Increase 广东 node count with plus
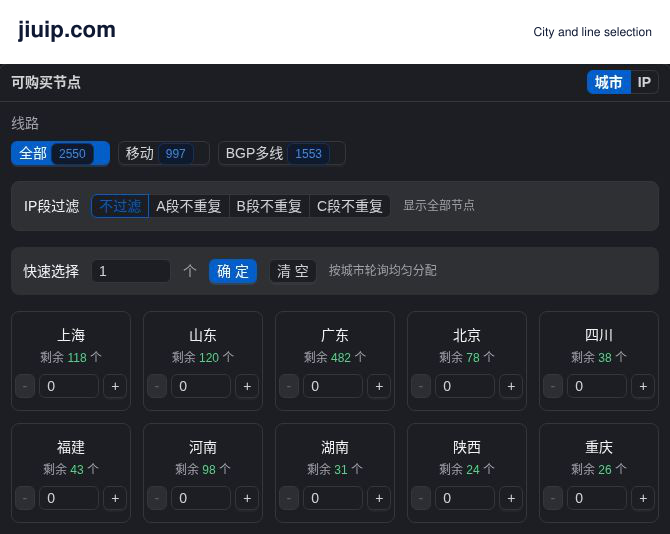670x534 pixels. coord(379,386)
